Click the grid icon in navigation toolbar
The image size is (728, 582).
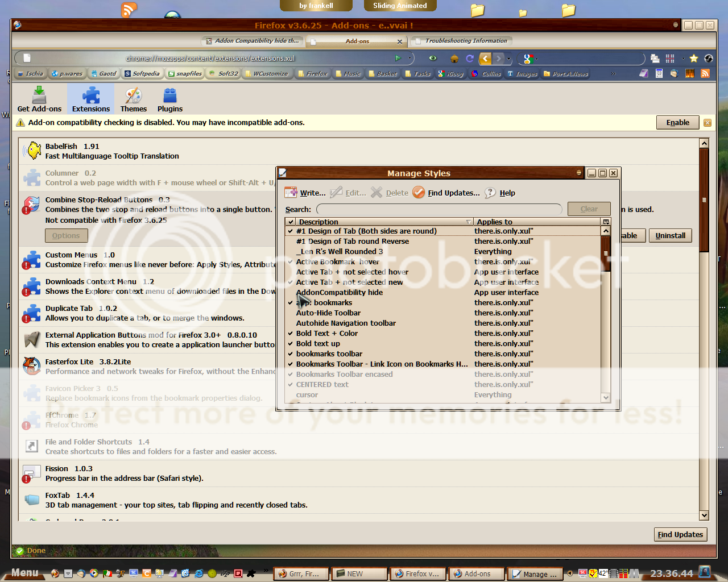(670, 59)
